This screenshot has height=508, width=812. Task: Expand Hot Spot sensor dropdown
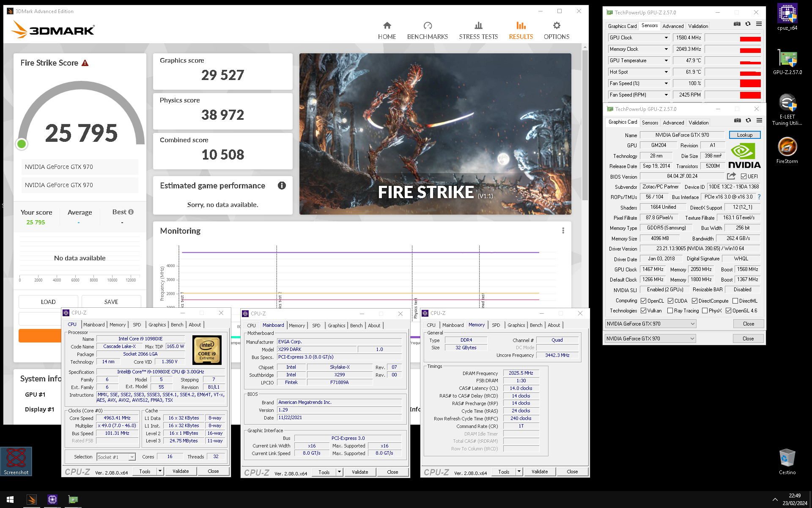click(x=666, y=72)
